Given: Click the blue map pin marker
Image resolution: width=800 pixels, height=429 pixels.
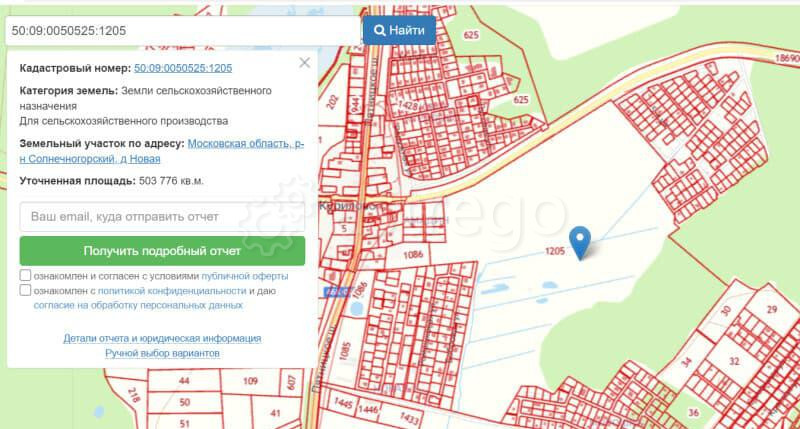Looking at the screenshot, I should (580, 243).
